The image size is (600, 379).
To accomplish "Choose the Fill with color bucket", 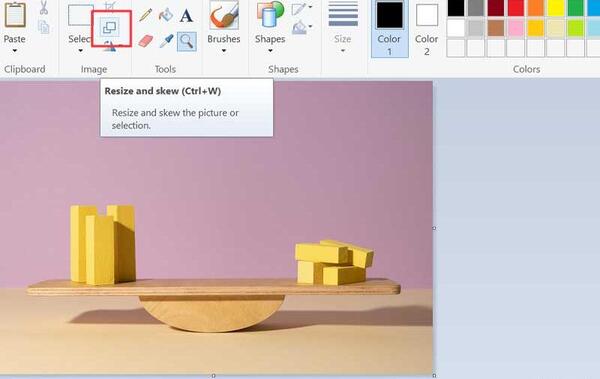I will coord(166,15).
